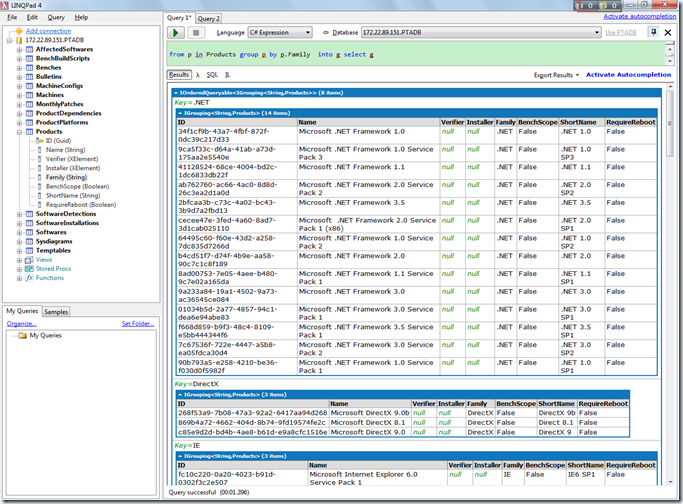Image resolution: width=683 pixels, height=504 pixels.
Task: Open the Edit menu
Action: 32,17
